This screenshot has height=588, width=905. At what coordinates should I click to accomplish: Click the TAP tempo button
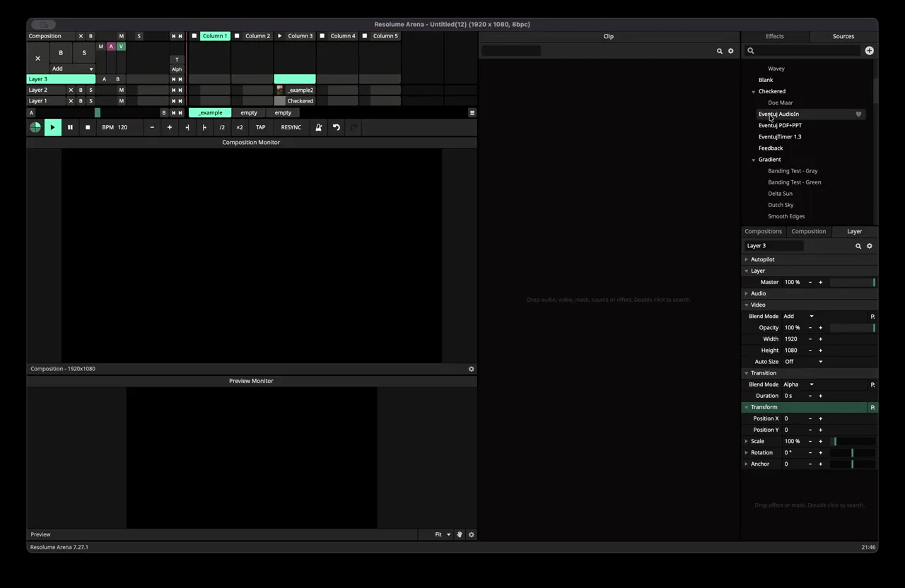[x=261, y=127]
